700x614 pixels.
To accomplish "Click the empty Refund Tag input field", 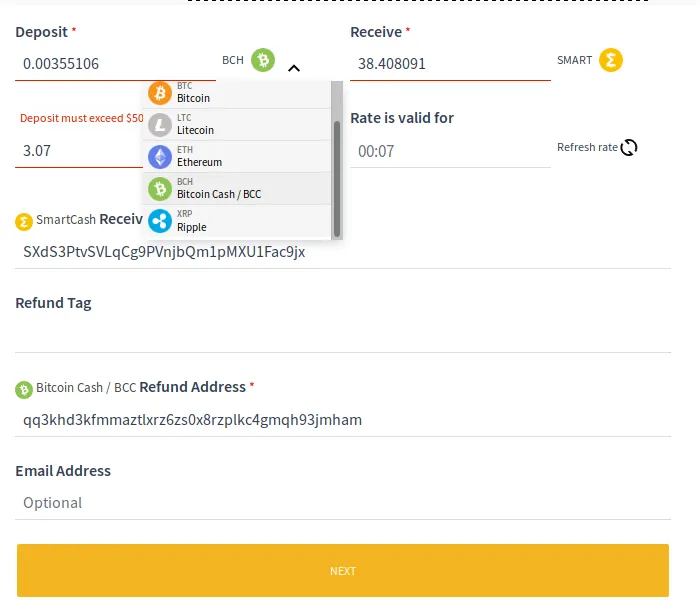I will tap(343, 336).
